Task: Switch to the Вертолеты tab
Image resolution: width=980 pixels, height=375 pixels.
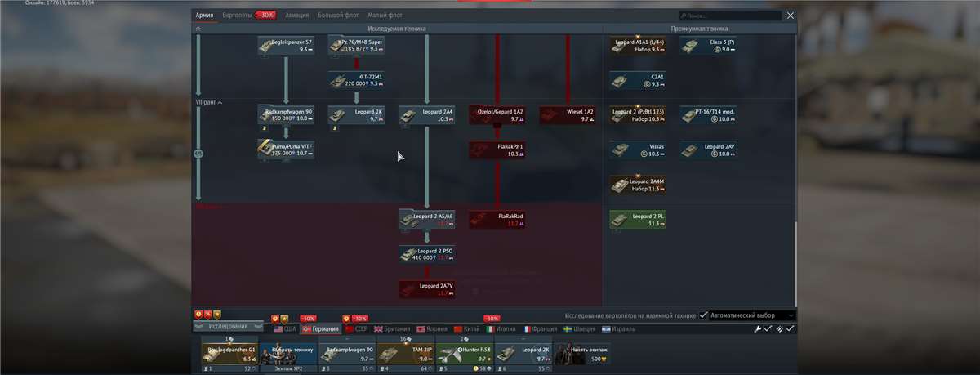Action: click(237, 15)
